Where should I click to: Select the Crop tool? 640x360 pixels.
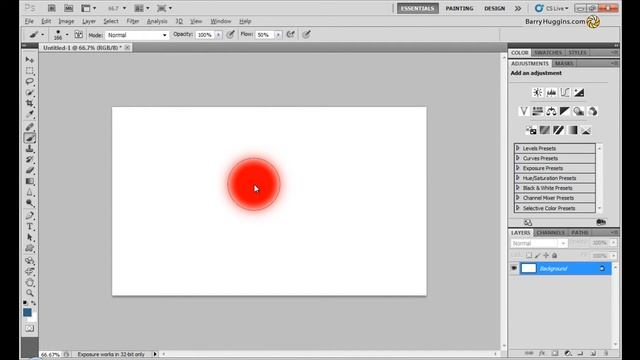pyautogui.click(x=29, y=103)
